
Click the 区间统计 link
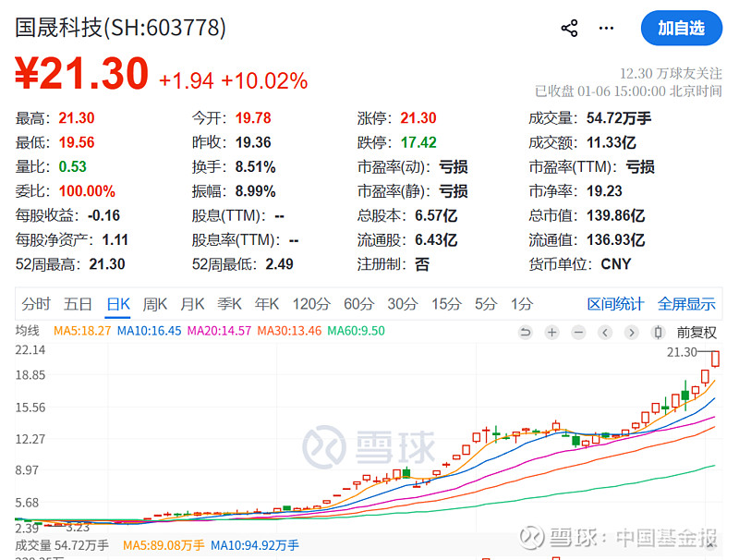616,303
